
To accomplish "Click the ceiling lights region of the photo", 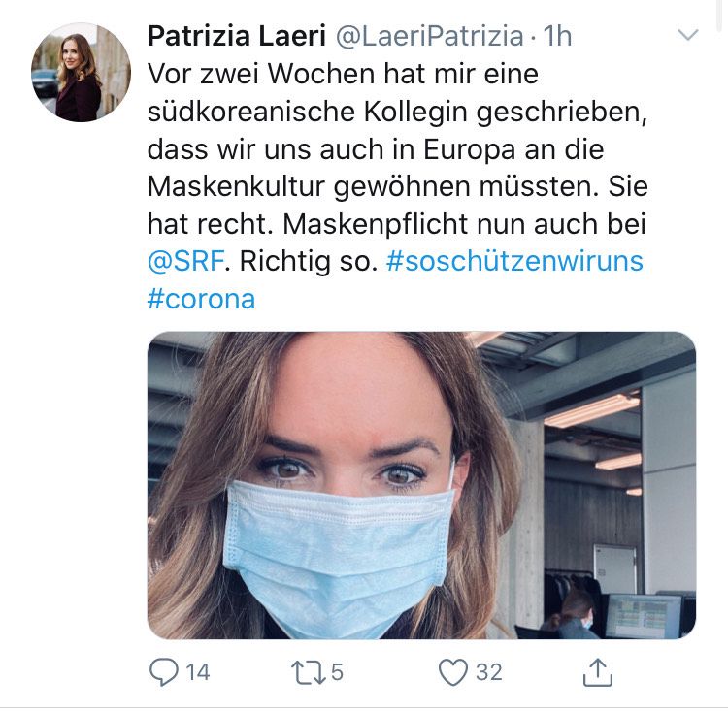I will (x=594, y=410).
